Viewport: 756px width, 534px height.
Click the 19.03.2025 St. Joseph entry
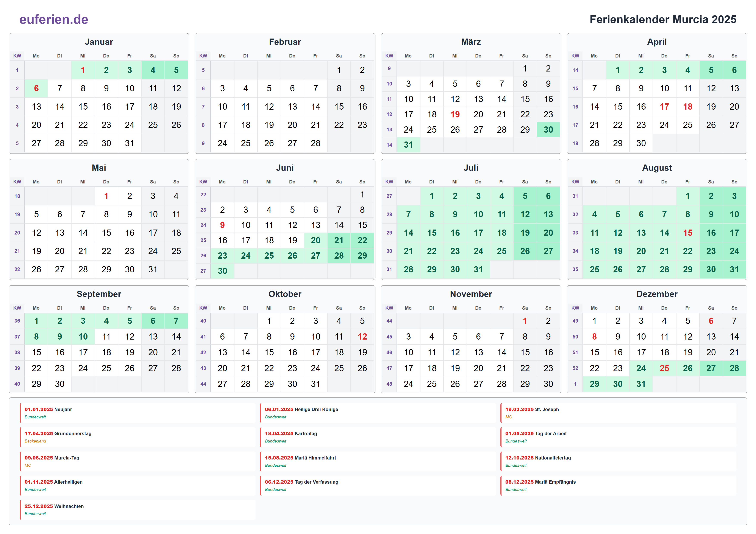pos(618,413)
